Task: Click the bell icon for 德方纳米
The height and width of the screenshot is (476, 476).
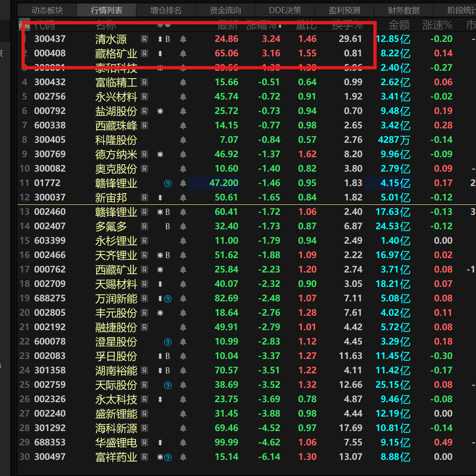Action: pos(183,155)
